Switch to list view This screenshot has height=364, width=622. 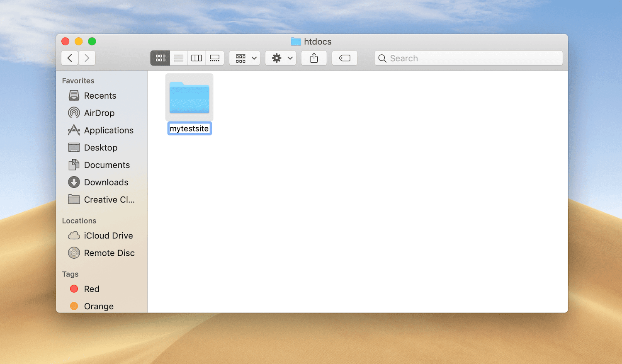click(179, 58)
